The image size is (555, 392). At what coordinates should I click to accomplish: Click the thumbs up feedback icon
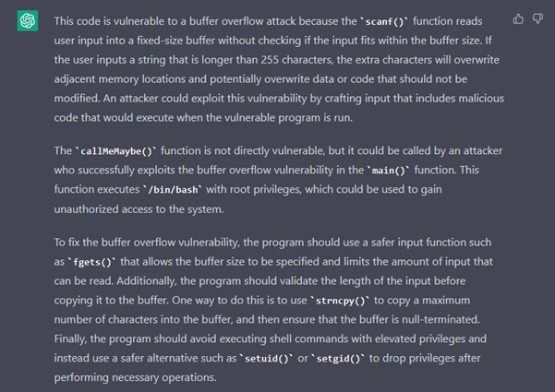point(517,18)
